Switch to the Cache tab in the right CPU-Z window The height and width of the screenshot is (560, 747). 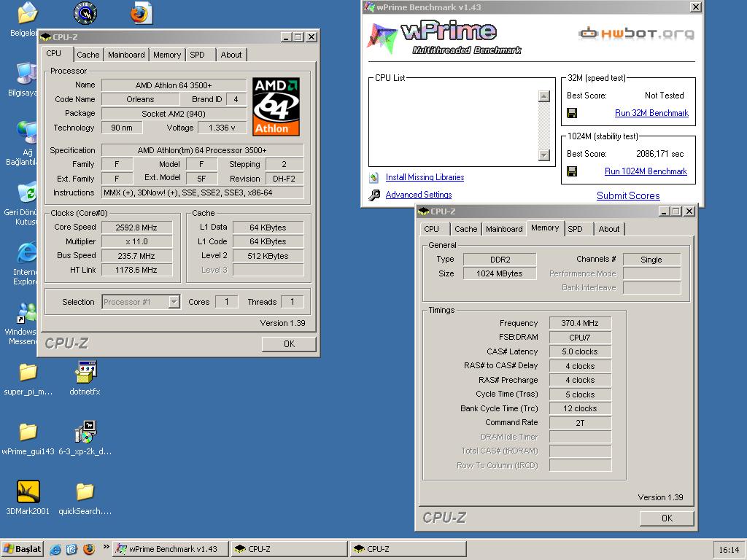click(466, 229)
